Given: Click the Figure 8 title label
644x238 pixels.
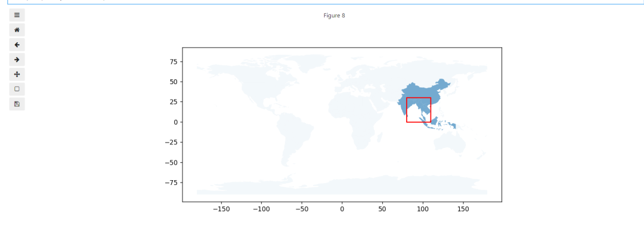Looking at the screenshot, I should click(335, 16).
